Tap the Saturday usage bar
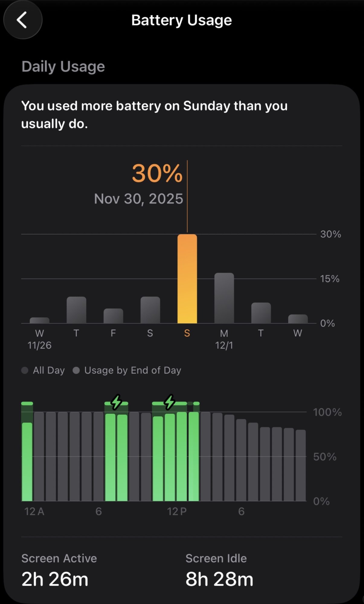364x604 pixels. pyautogui.click(x=150, y=310)
